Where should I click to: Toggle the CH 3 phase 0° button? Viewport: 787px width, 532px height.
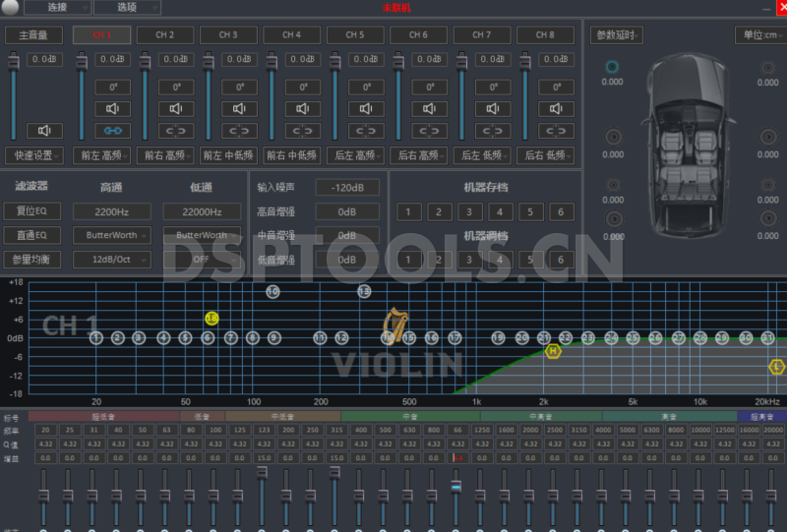239,87
